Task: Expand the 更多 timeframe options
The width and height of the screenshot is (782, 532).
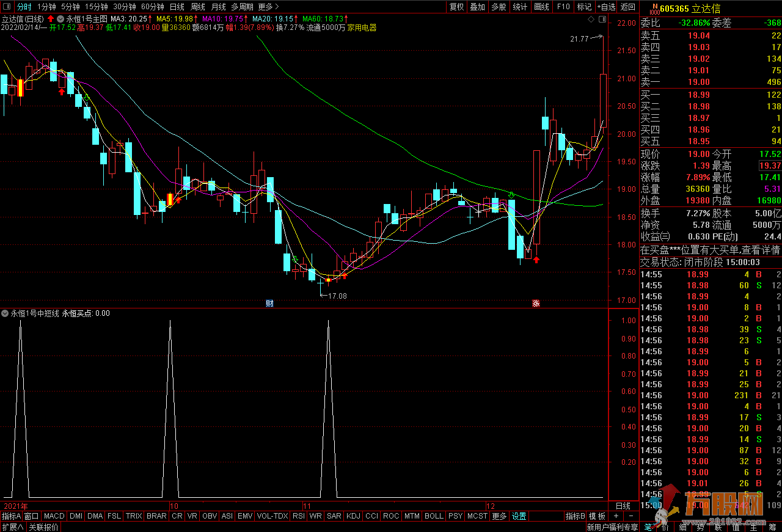Action: pyautogui.click(x=268, y=7)
